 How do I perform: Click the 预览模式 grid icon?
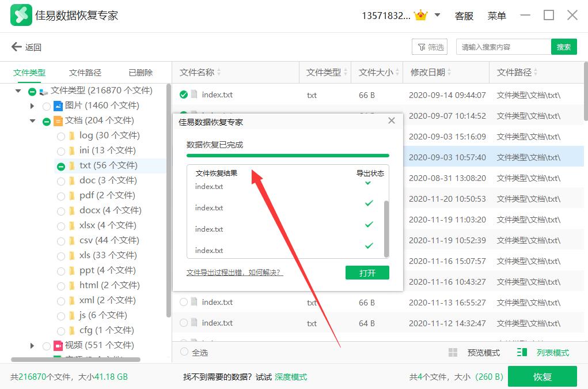coord(453,352)
